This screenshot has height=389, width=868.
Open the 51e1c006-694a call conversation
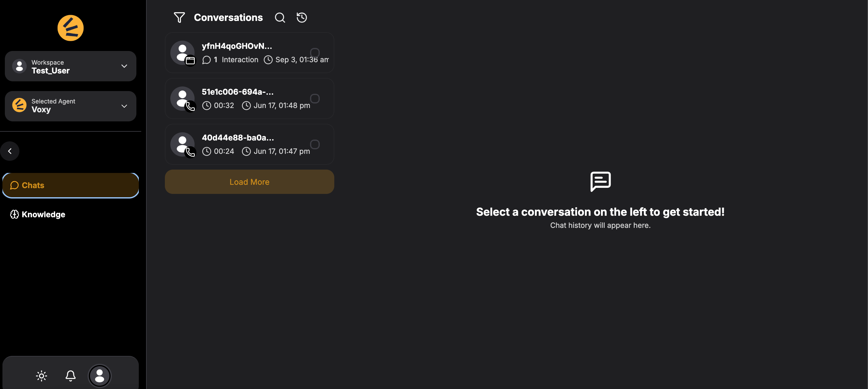(x=249, y=99)
